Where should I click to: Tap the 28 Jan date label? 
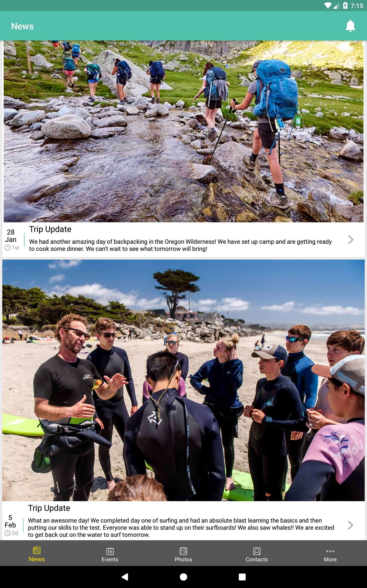click(11, 236)
